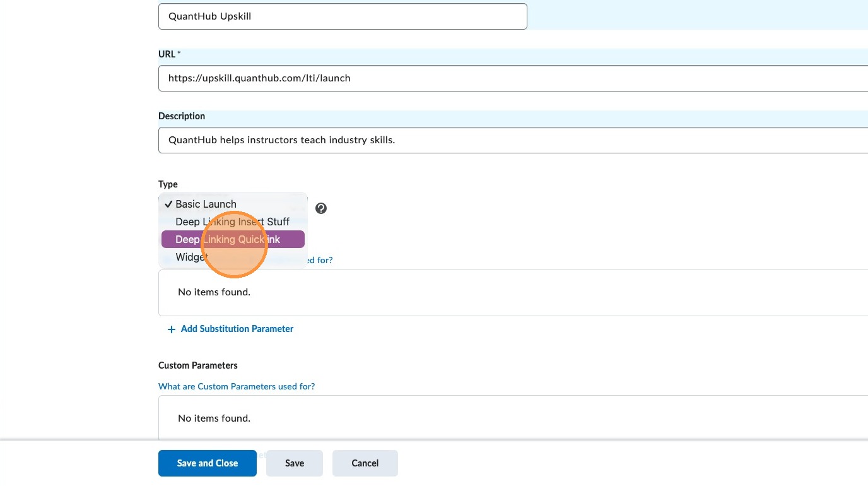The image size is (868, 486).
Task: Select Basic Launch from the Type list
Action: click(x=206, y=204)
